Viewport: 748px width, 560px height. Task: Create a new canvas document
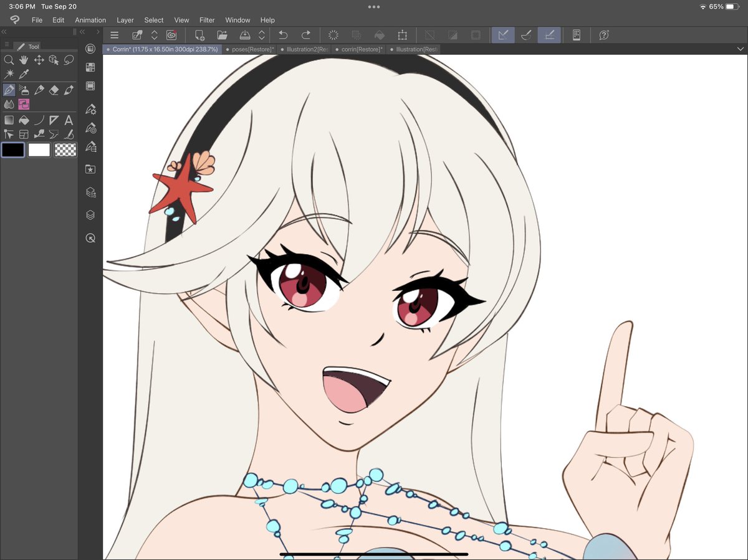(199, 36)
